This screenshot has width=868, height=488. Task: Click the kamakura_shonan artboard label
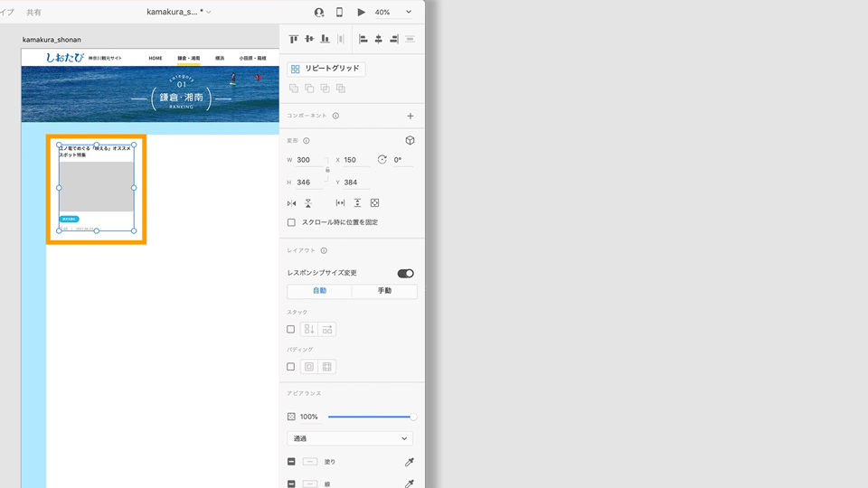[52, 40]
